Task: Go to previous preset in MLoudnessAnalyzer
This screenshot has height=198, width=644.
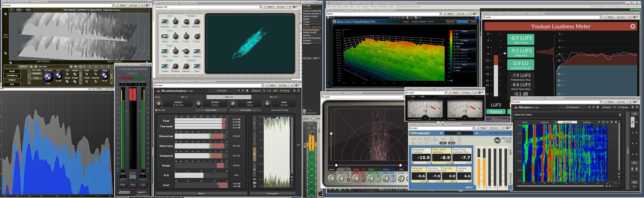Action: pos(239,91)
